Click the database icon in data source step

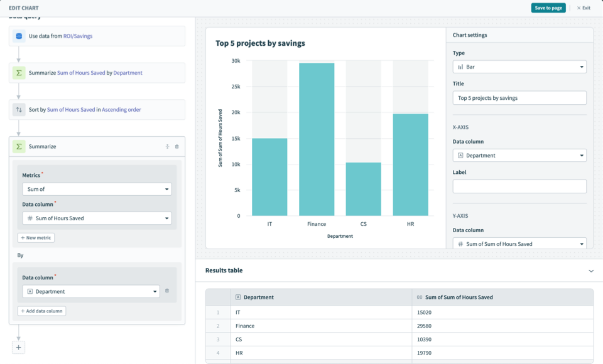19,36
